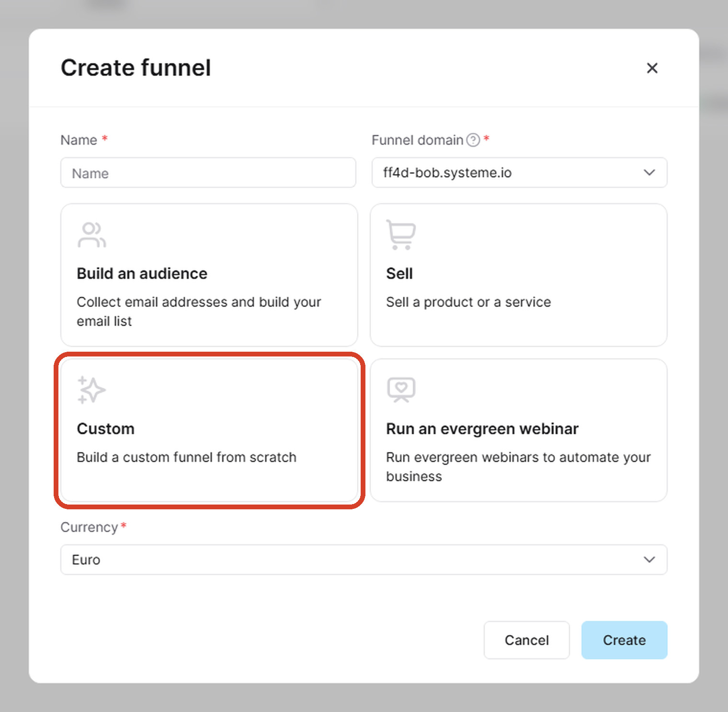This screenshot has height=712, width=728.
Task: Choose the Custom funnel heading
Action: (x=105, y=429)
